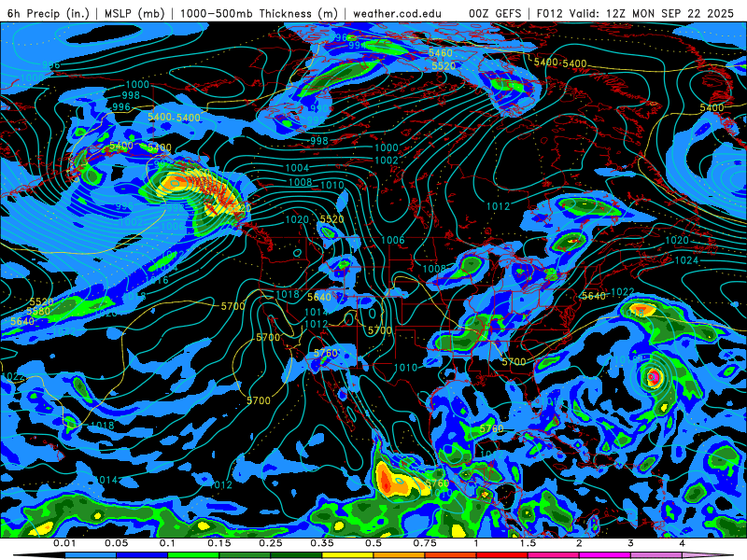Select the red-orange 0.75–1 legend swatch
747x560 pixels.
[x=451, y=555]
